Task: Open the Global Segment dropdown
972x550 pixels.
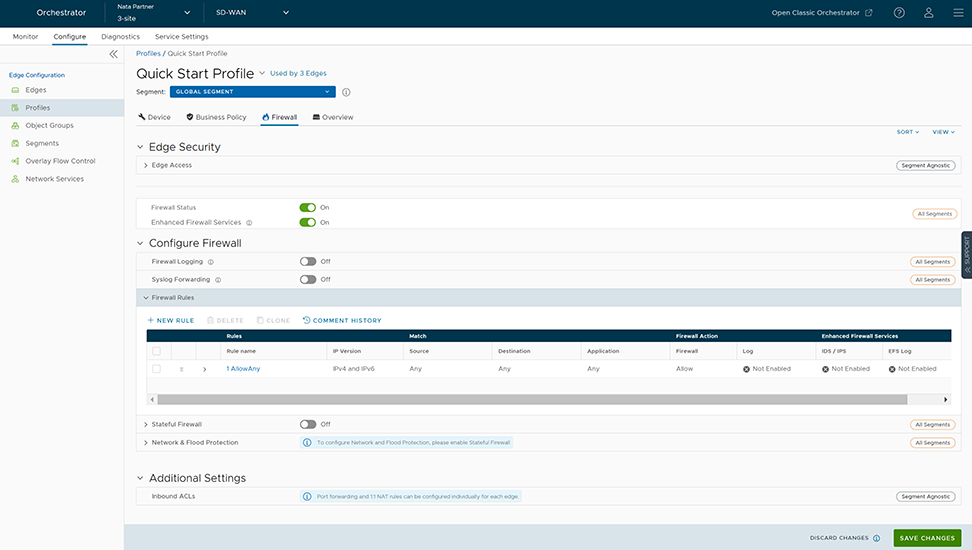Action: coord(253,92)
